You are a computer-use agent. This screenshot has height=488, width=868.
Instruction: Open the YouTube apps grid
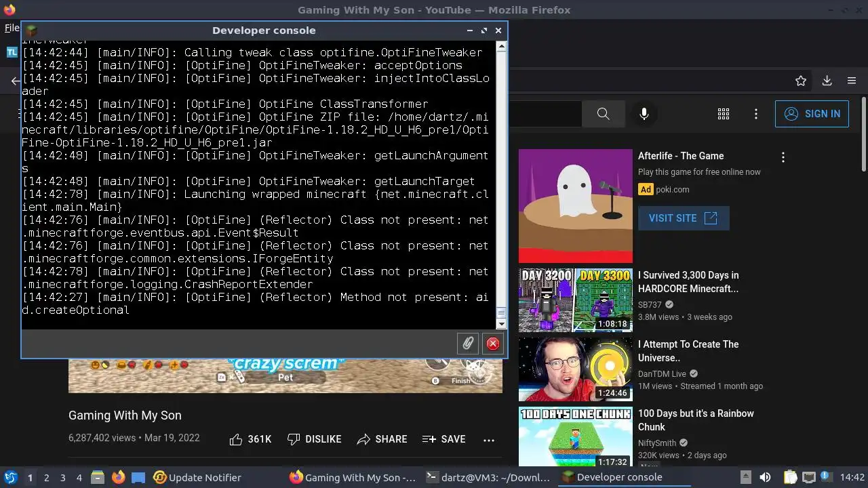[724, 114]
